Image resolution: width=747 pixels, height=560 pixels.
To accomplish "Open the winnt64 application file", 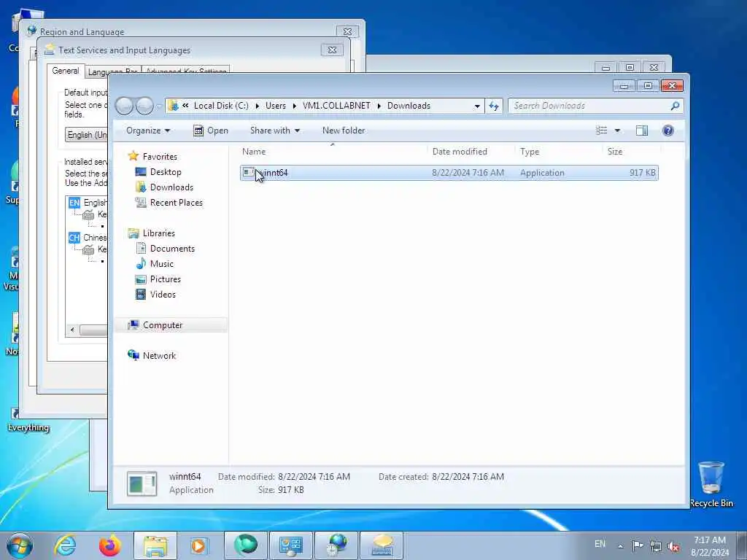I will [x=449, y=172].
